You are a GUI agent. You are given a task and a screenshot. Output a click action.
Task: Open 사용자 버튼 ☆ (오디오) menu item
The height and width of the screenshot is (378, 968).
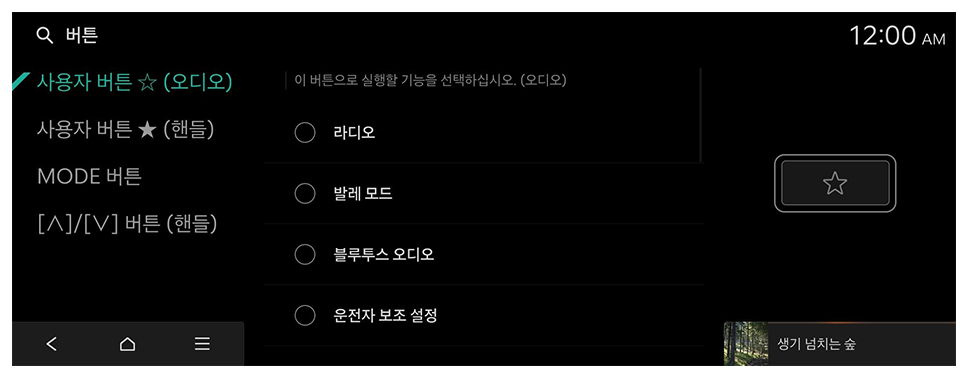135,82
